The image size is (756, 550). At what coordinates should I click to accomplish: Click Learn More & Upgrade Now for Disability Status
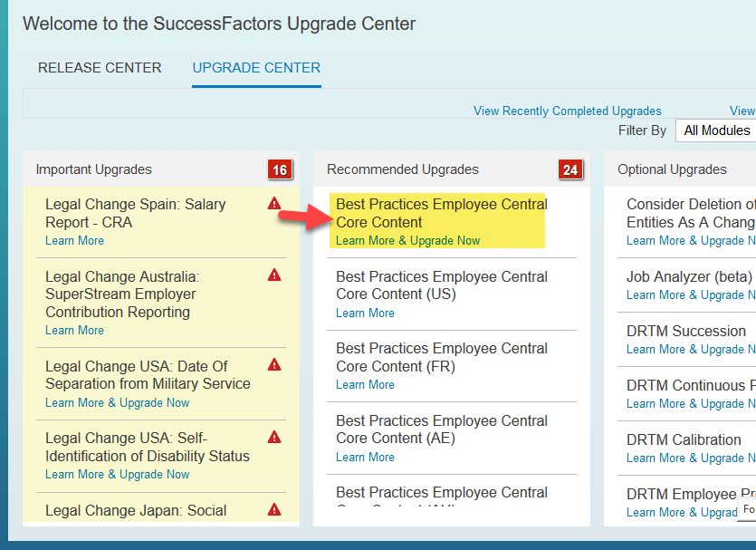pyautogui.click(x=117, y=475)
